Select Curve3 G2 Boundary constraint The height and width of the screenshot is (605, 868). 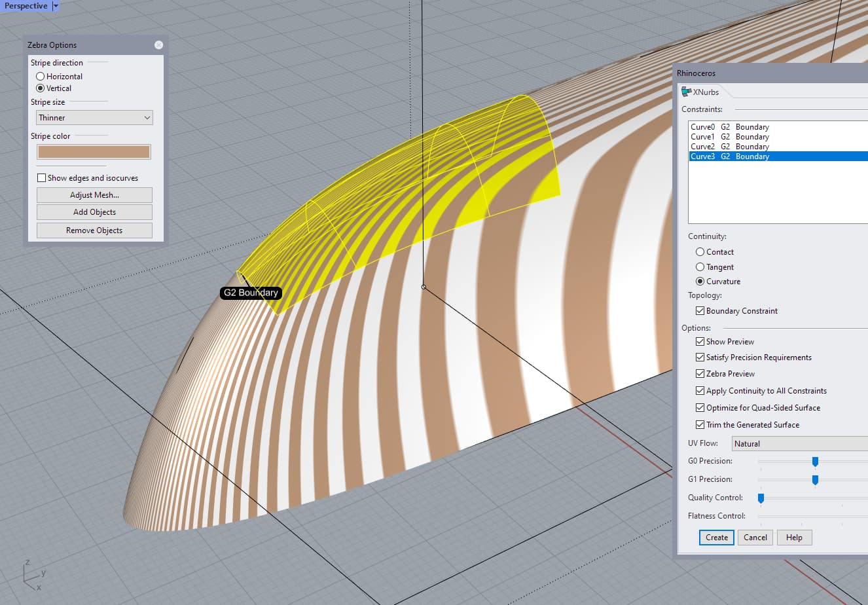pyautogui.click(x=778, y=156)
